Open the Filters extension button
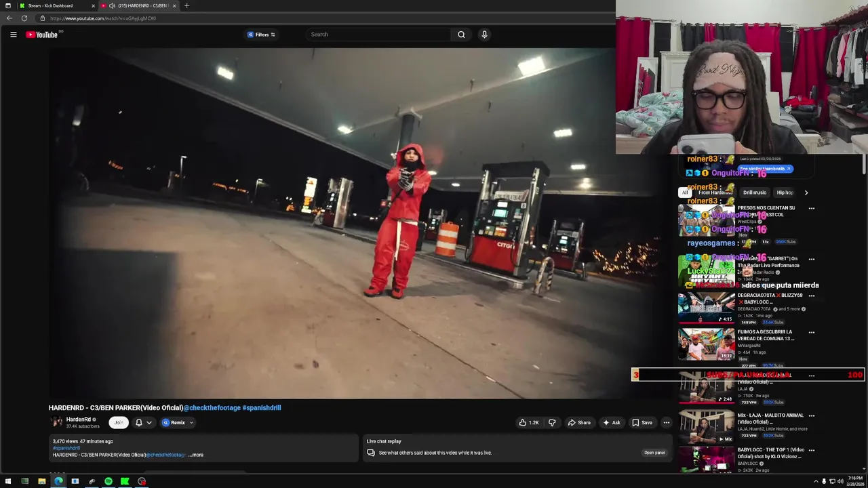Viewport: 868px width, 488px height. (262, 35)
